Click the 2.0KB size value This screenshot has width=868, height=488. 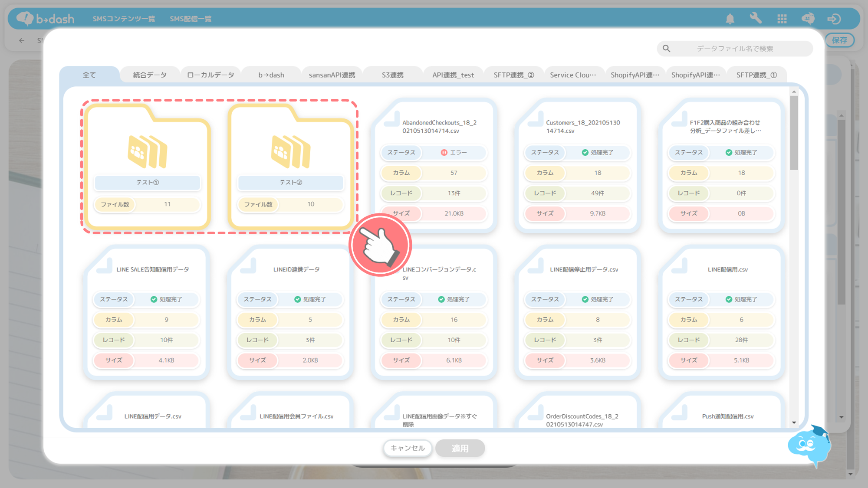tap(310, 360)
